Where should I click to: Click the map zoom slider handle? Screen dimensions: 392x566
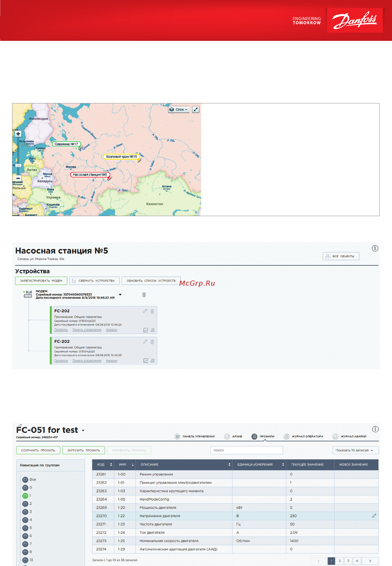point(18,165)
